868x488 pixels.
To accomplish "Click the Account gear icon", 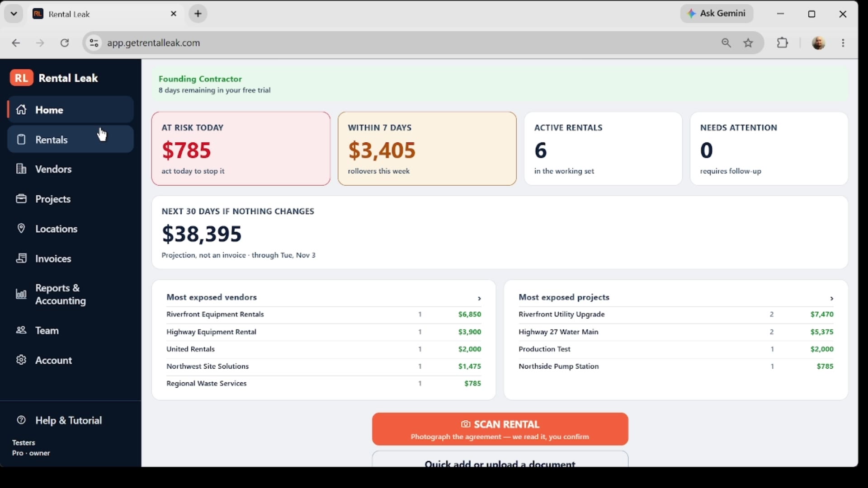I will click(x=21, y=360).
